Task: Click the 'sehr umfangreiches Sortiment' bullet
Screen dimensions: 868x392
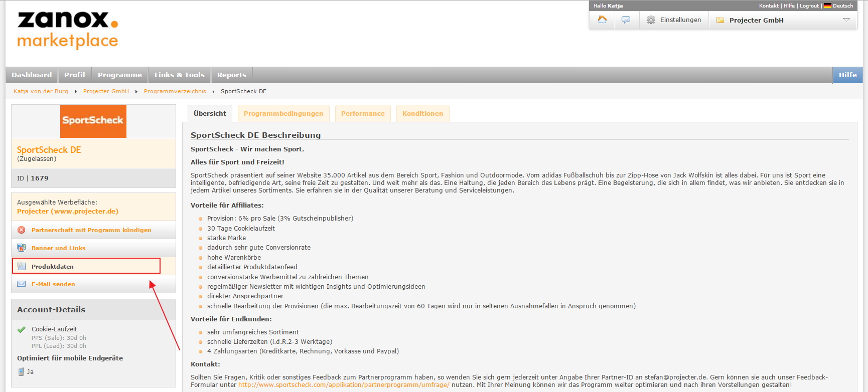Action: click(x=253, y=332)
